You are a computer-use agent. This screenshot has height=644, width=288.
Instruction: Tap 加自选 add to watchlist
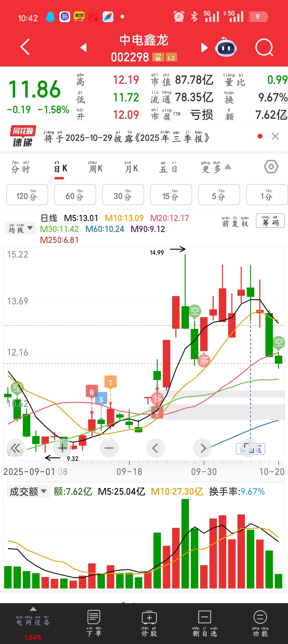click(250, 449)
